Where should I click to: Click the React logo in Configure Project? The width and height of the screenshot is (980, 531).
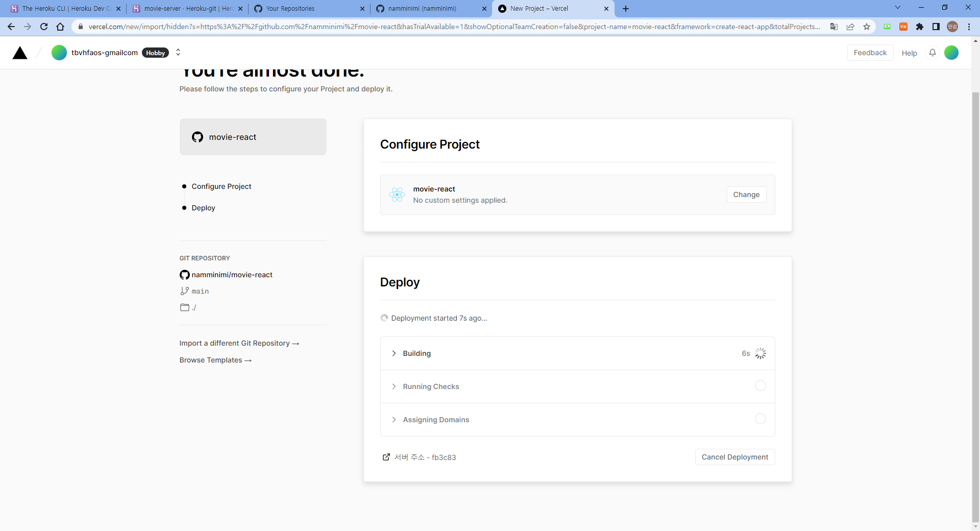[x=397, y=195]
